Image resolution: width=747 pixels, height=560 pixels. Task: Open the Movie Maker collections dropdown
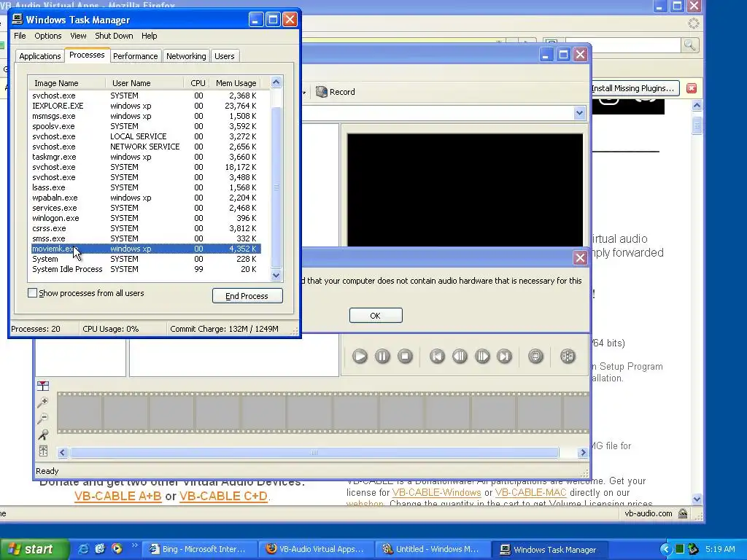[x=579, y=113]
